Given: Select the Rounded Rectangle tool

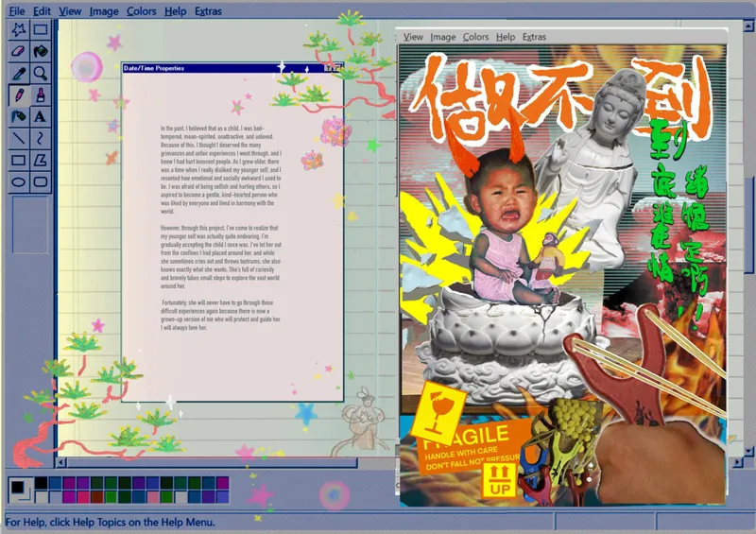Looking at the screenshot, I should click(40, 182).
